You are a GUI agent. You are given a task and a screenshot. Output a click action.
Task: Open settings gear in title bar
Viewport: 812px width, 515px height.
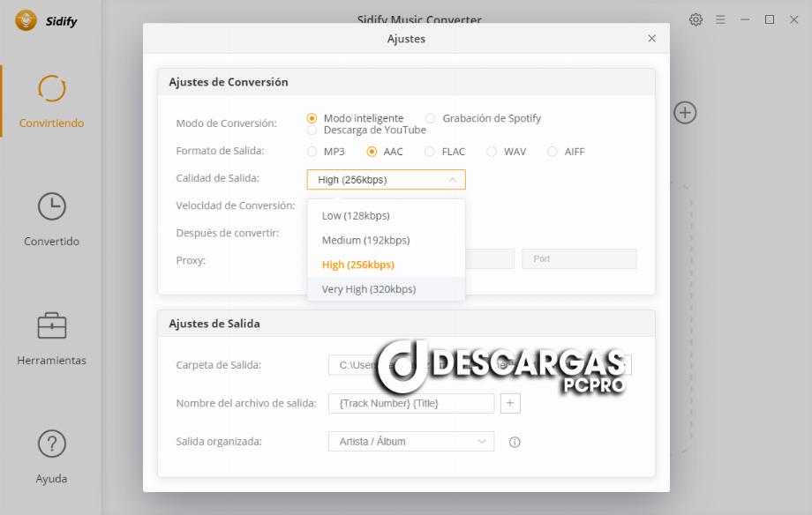coord(695,19)
